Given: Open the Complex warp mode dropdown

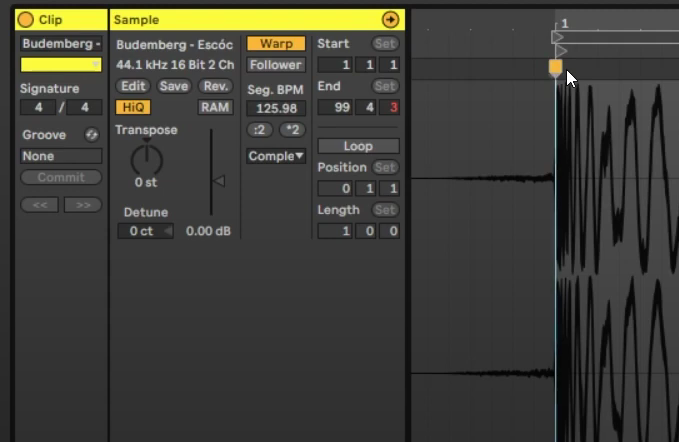Looking at the screenshot, I should click(276, 156).
